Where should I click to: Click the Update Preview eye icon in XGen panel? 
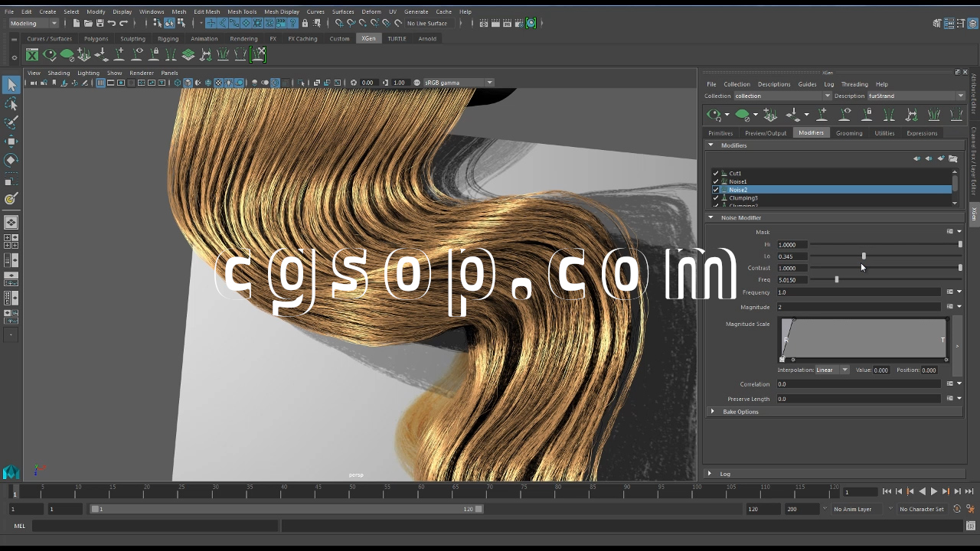click(x=714, y=115)
